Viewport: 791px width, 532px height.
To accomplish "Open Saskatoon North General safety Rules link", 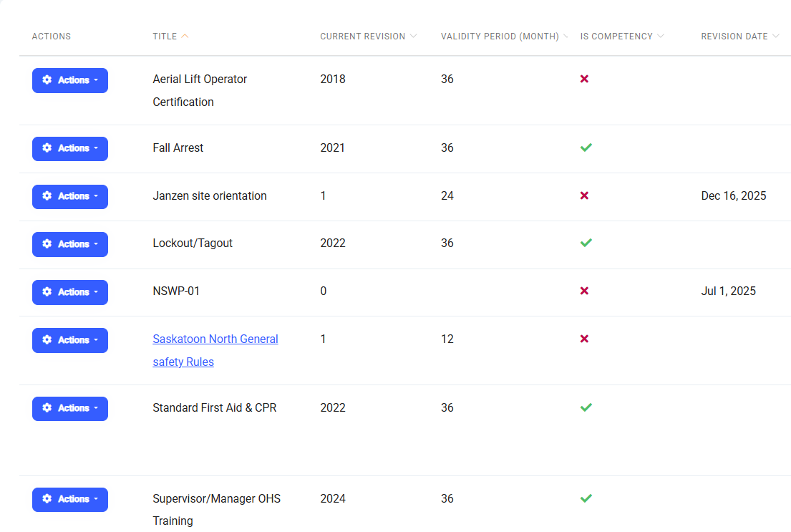I will [215, 339].
